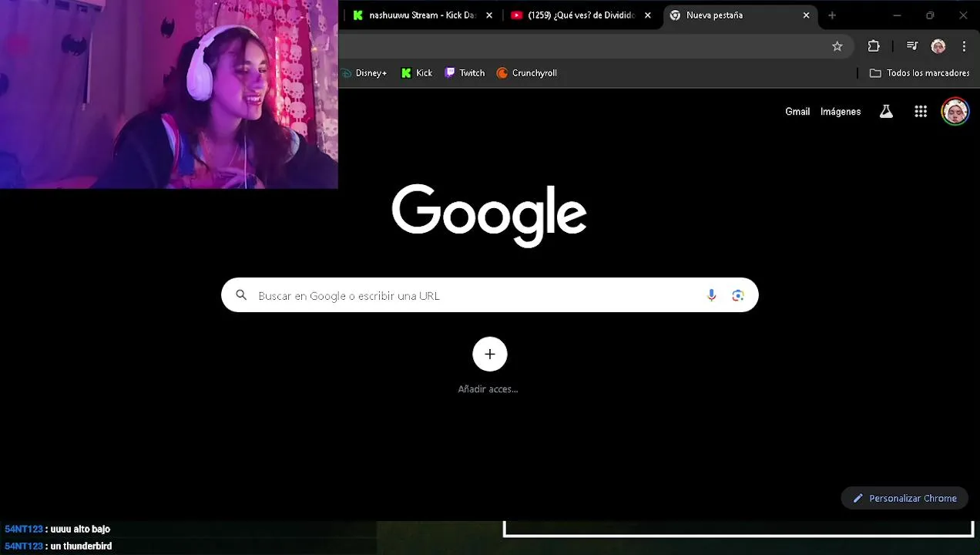Open the media controls icon in toolbar
Image resolution: width=980 pixels, height=555 pixels.
[x=912, y=46]
